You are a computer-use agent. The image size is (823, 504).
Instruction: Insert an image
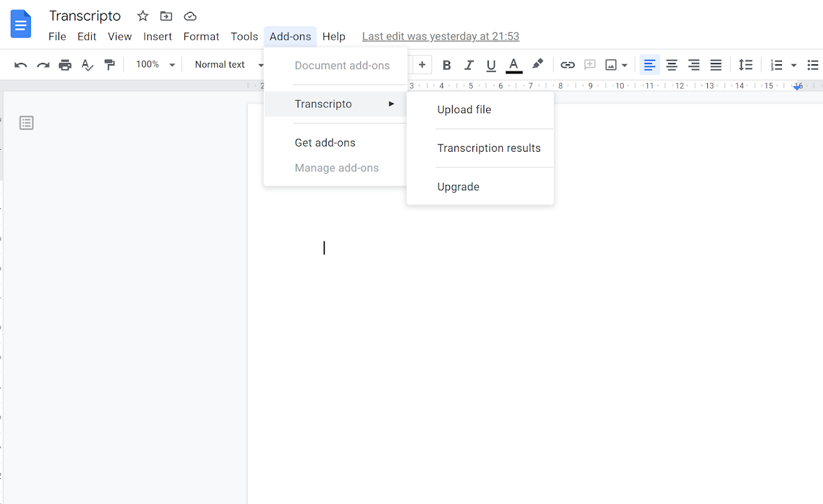click(611, 65)
